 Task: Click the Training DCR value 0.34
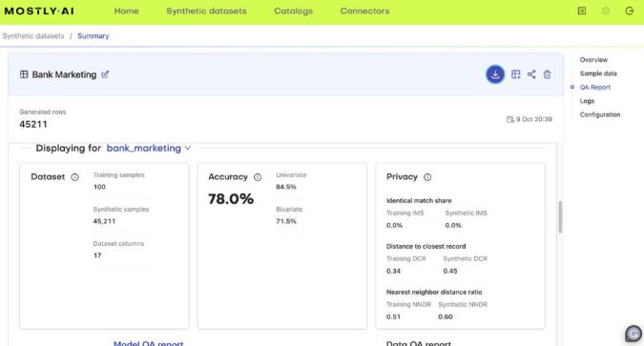click(393, 271)
